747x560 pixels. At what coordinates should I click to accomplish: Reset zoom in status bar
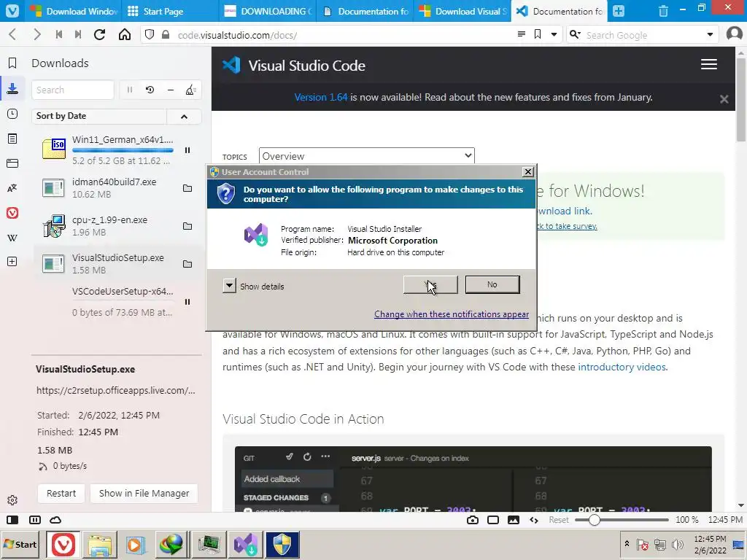(558, 519)
